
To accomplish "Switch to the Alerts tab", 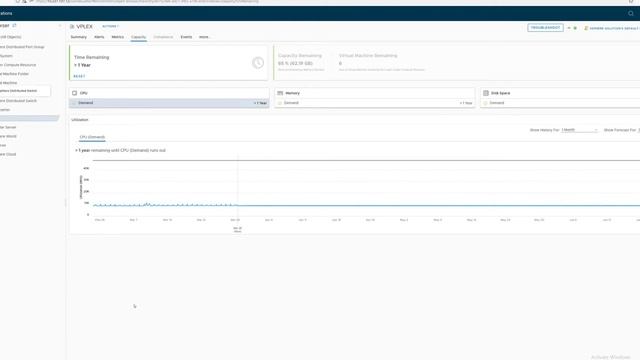I will [99, 37].
